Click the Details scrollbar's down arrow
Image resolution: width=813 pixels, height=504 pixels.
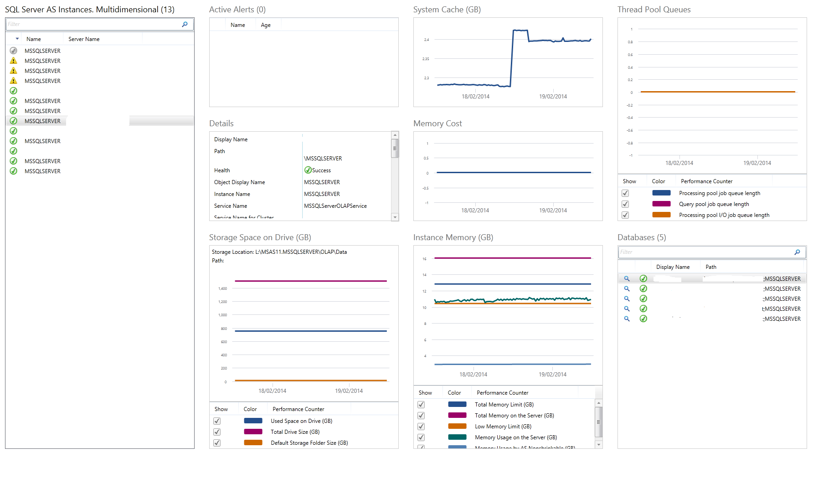395,217
